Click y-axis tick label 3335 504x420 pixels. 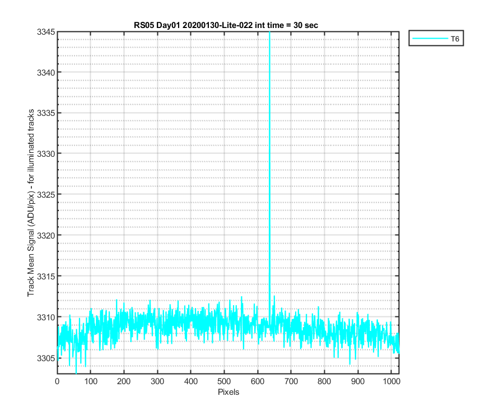pyautogui.click(x=46, y=113)
